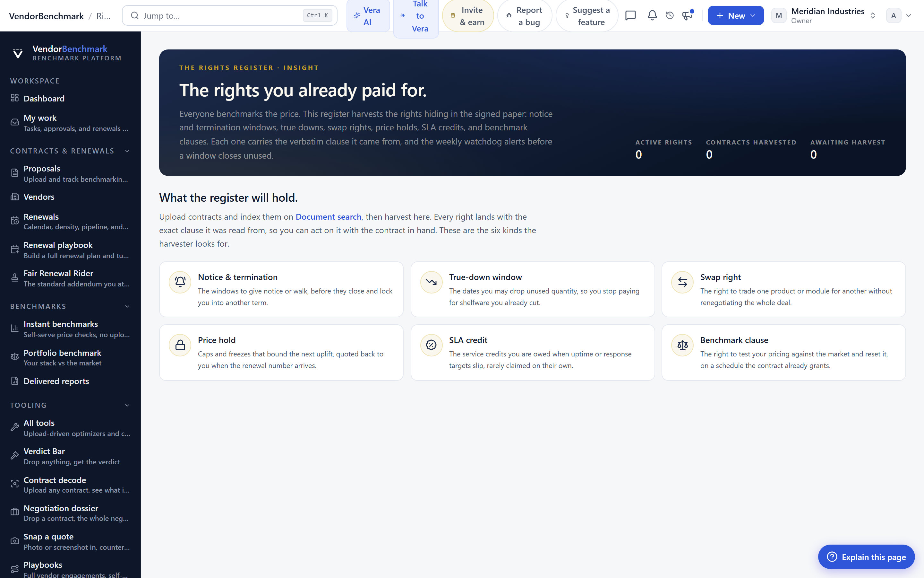
Task: Click the All tools wrench icon
Action: [14, 427]
